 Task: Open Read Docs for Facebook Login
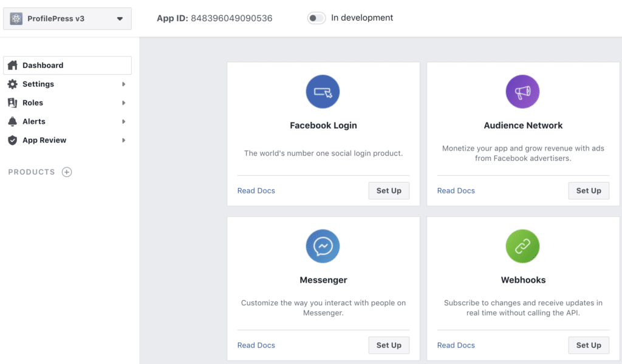(256, 190)
